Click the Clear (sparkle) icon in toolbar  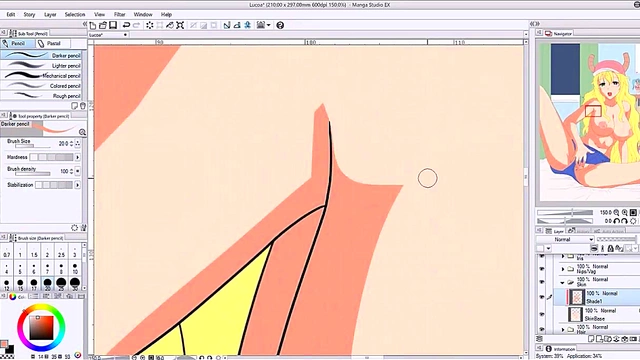click(150, 25)
